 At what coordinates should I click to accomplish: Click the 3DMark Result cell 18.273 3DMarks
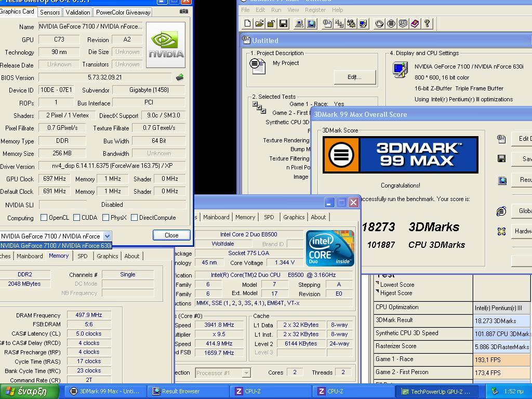coord(502,321)
